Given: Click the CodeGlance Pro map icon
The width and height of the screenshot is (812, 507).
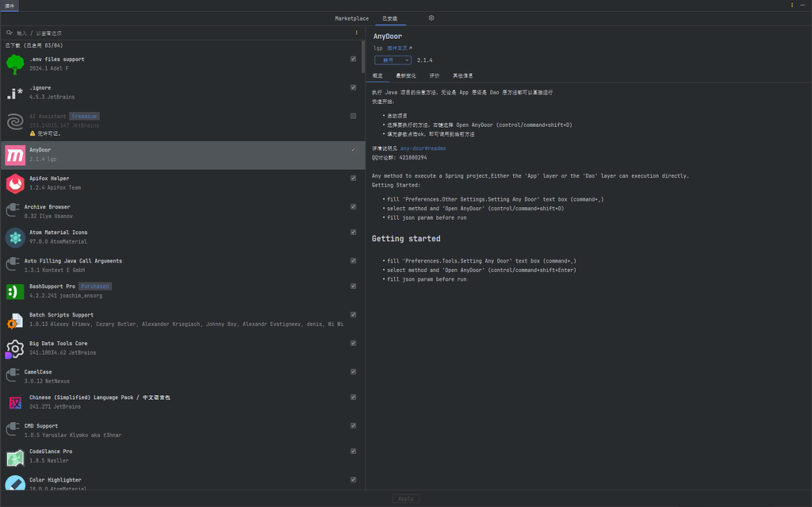Looking at the screenshot, I should pyautogui.click(x=15, y=458).
